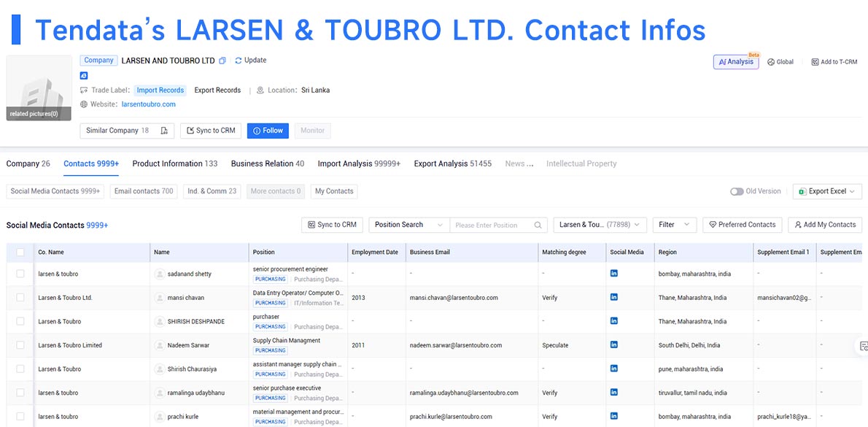This screenshot has width=868, height=427.
Task: Check the box for Shirish Chaurasiya row
Action: pyautogui.click(x=20, y=369)
